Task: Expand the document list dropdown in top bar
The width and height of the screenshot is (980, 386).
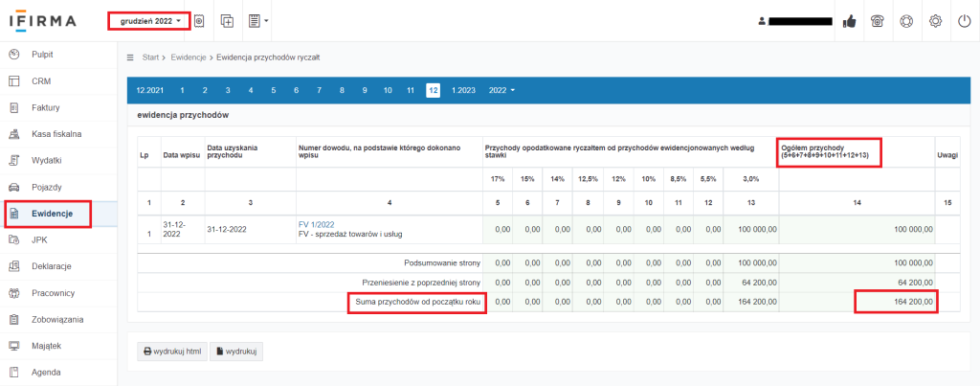Action: click(257, 20)
